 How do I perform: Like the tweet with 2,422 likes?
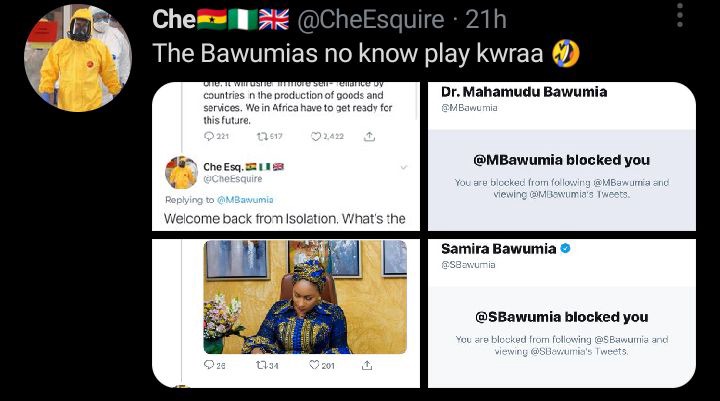[x=315, y=136]
